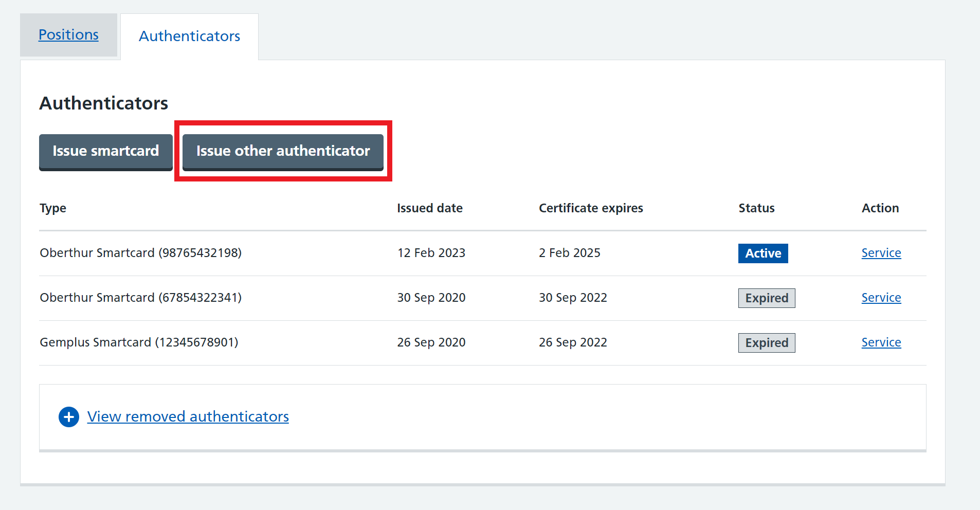980x510 pixels.
Task: Click the blue plus icon beside View removed authenticators
Action: [x=69, y=417]
